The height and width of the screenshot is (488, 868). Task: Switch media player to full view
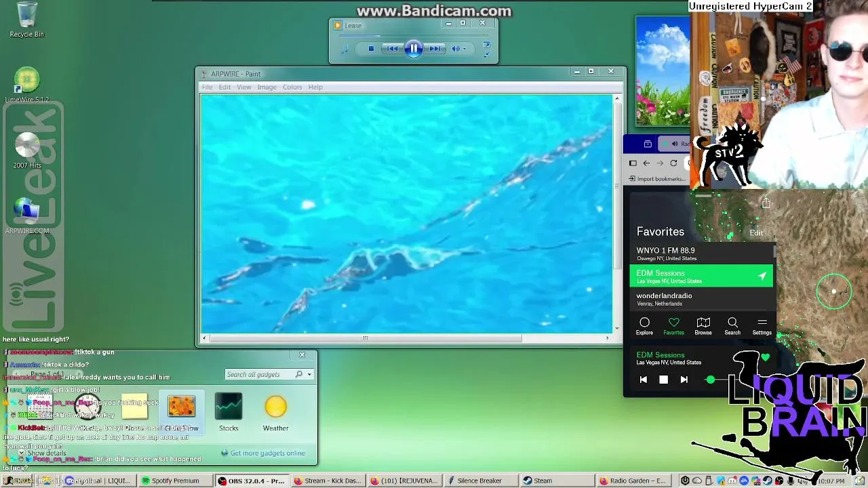(x=486, y=46)
